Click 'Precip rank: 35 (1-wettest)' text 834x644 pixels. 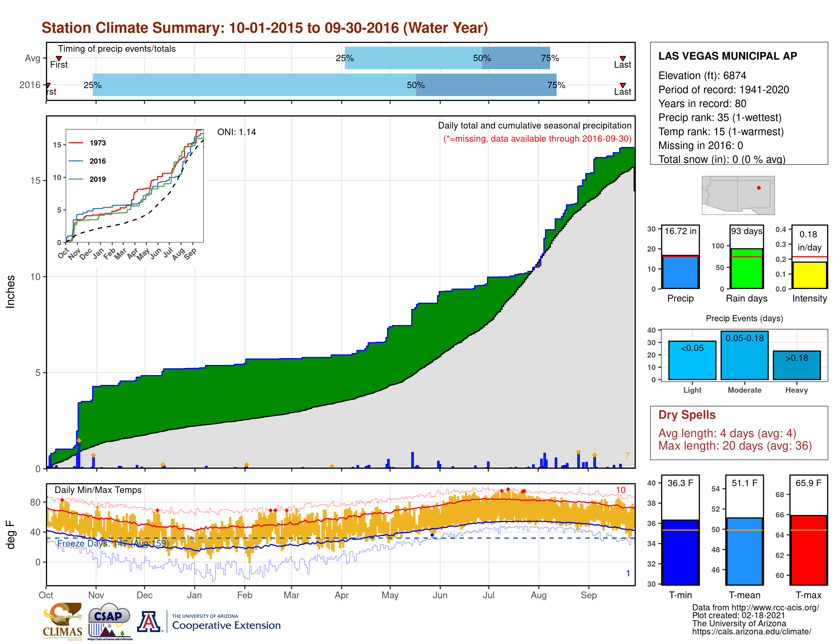coord(720,117)
